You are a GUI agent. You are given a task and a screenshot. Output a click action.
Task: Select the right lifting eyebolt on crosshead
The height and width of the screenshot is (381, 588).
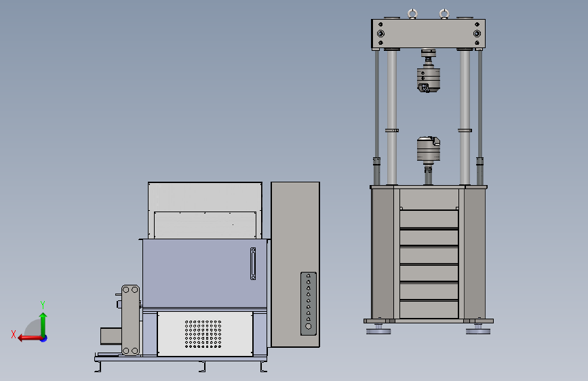(444, 14)
